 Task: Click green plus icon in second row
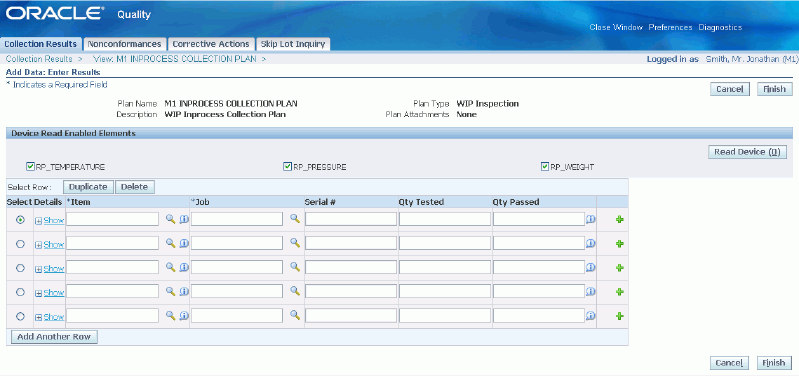(x=620, y=244)
